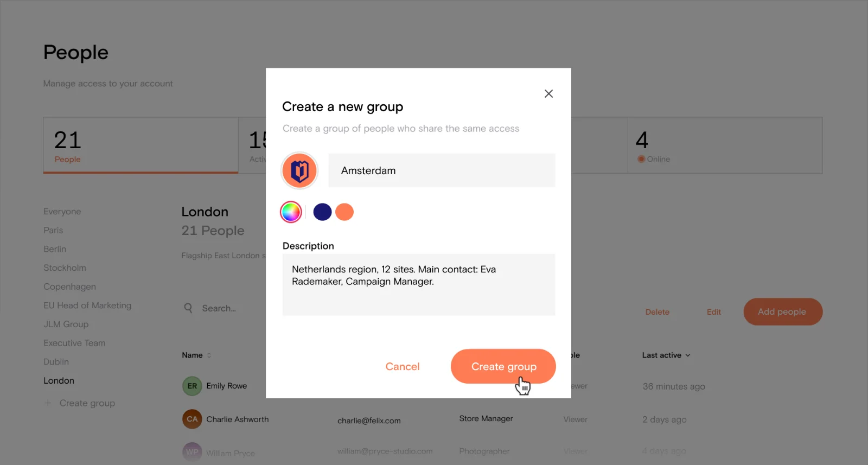Click William Pryce's WP avatar
The image size is (868, 465).
pos(192,452)
